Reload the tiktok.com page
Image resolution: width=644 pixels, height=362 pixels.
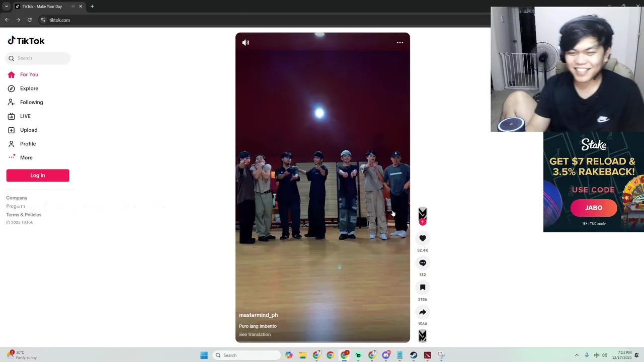30,20
